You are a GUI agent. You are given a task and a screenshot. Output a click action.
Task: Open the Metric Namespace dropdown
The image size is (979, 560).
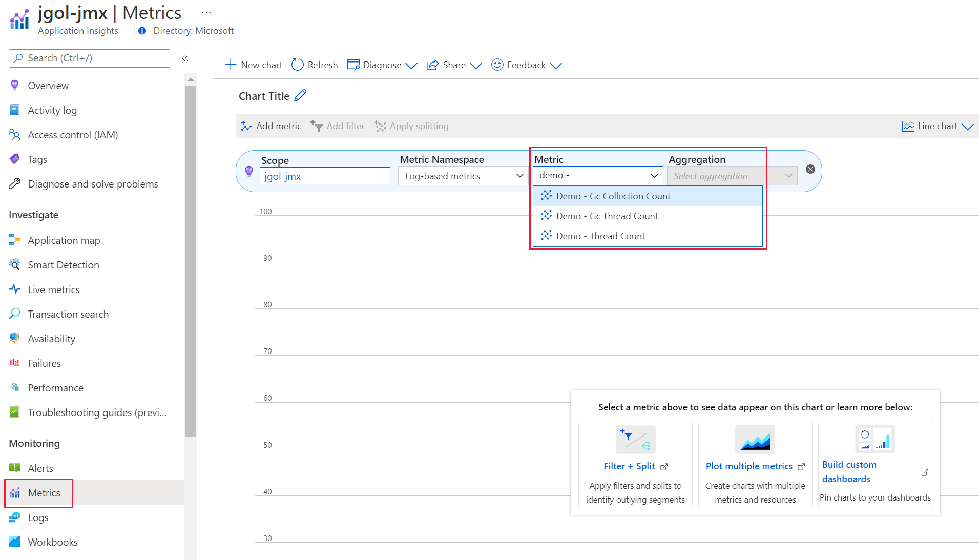pyautogui.click(x=463, y=176)
